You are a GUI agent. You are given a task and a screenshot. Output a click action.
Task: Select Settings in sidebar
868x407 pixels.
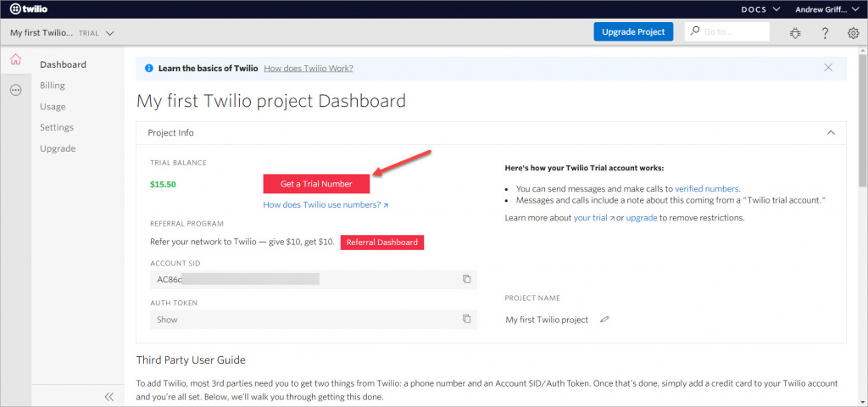[x=57, y=127]
